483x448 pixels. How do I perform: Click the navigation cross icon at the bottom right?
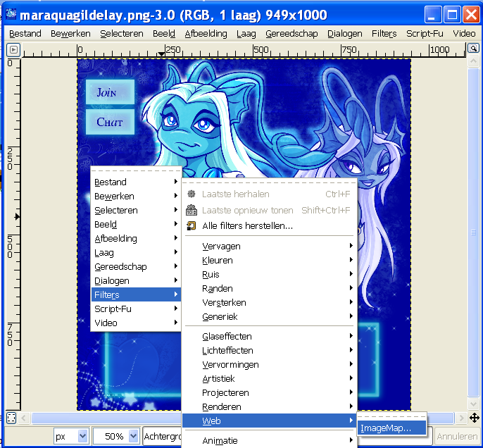(x=474, y=418)
